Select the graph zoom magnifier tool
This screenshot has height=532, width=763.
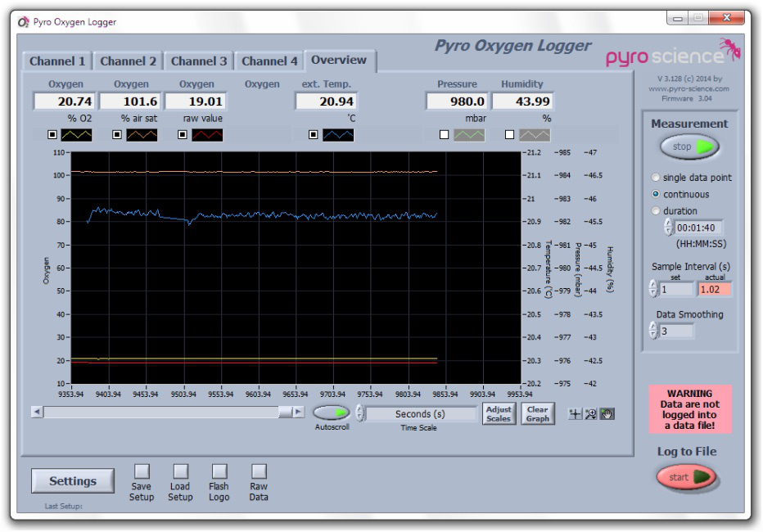(590, 414)
